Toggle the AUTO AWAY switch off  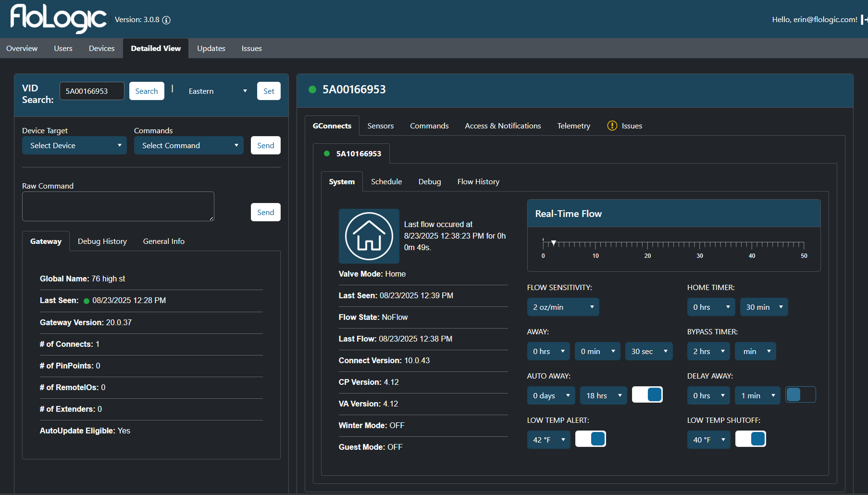click(x=647, y=394)
